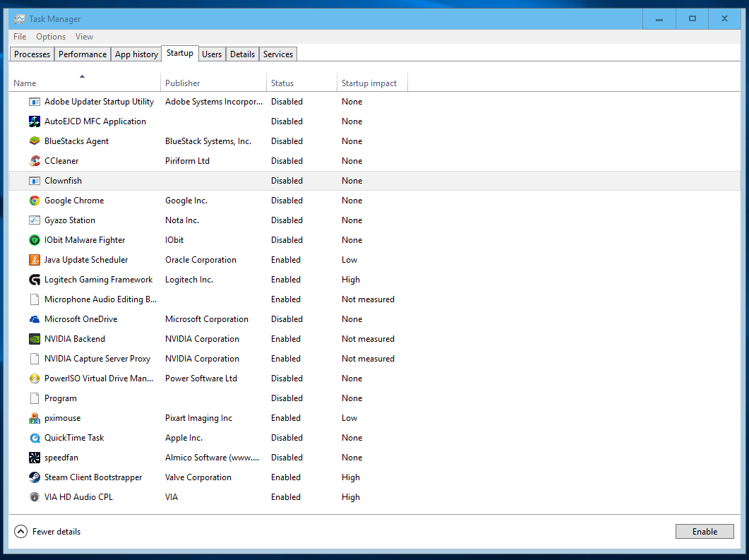Collapse view with Fewer details chevron

pos(20,531)
